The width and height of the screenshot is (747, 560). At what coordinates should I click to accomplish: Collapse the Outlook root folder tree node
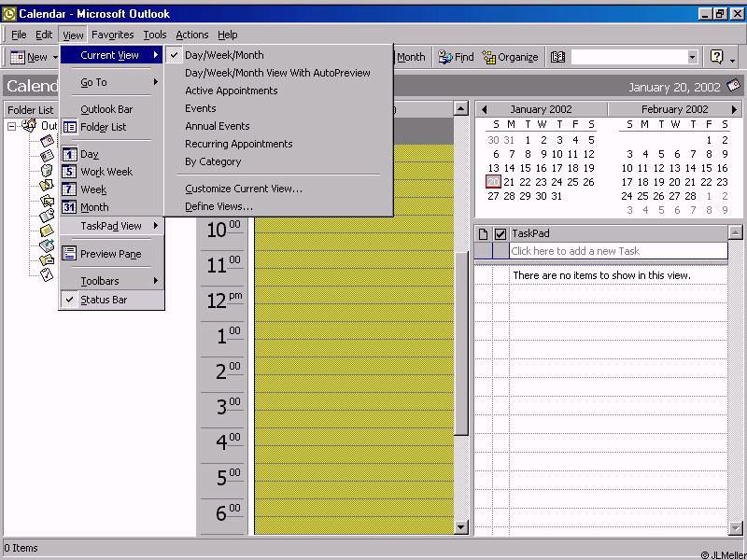pyautogui.click(x=12, y=126)
